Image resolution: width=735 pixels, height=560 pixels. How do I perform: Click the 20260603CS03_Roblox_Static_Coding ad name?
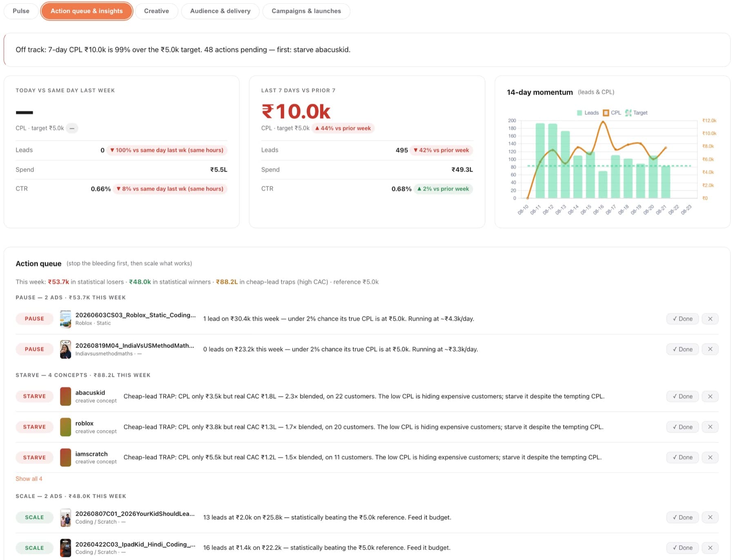point(136,315)
